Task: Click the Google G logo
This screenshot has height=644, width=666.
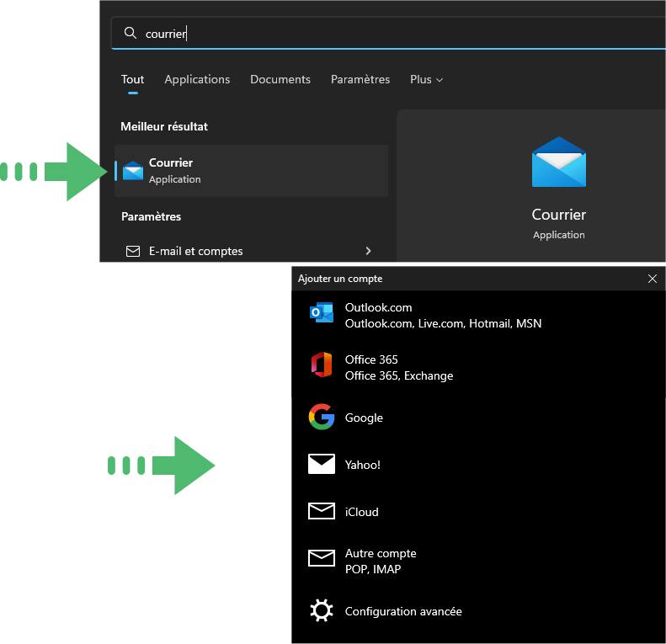Action: (322, 417)
